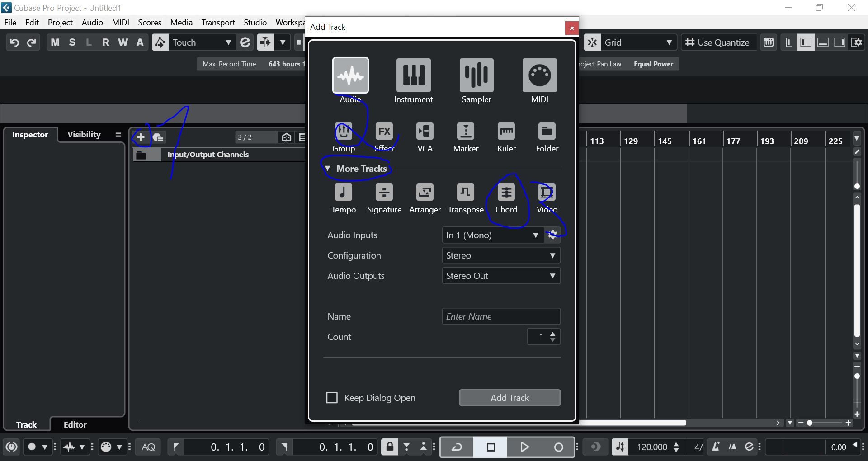Screen dimensions: 868x461
Task: Select the Chord track icon
Action: (506, 192)
